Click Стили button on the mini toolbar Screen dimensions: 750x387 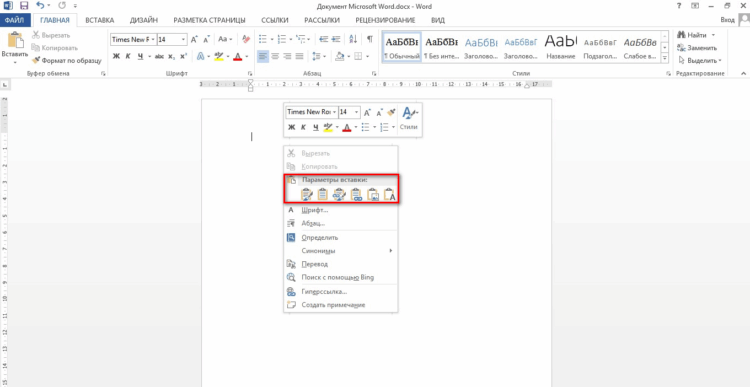pos(409,119)
